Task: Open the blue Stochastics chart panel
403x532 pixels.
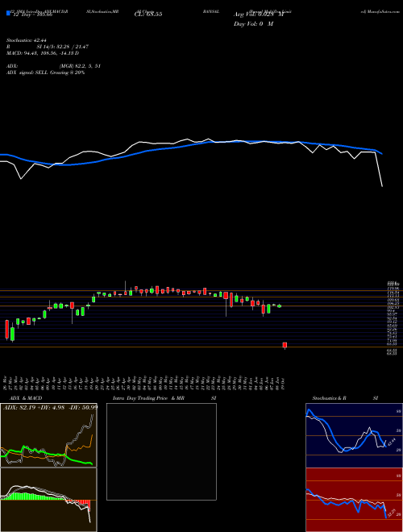Action: pos(354,435)
